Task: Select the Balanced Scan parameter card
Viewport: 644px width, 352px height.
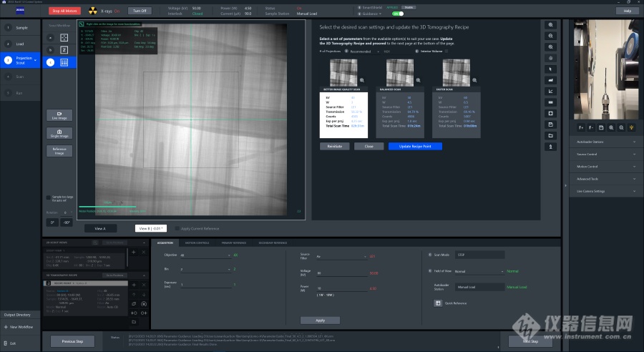Action: tap(400, 112)
